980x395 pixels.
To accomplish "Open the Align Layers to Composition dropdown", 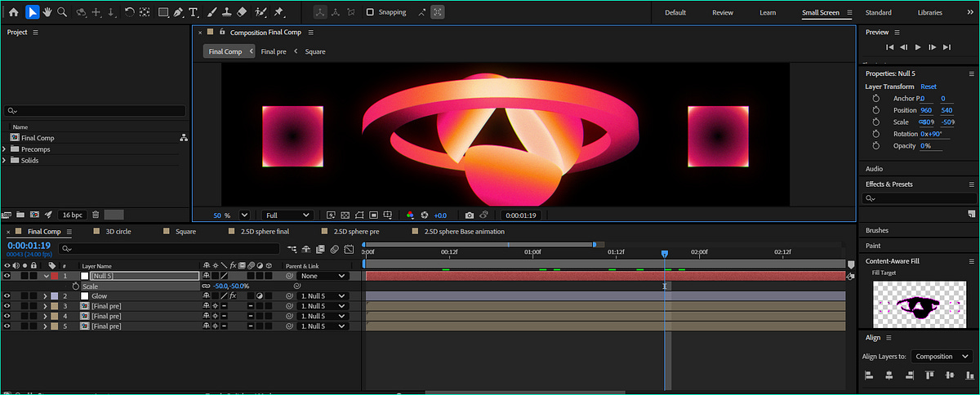I will (x=941, y=357).
